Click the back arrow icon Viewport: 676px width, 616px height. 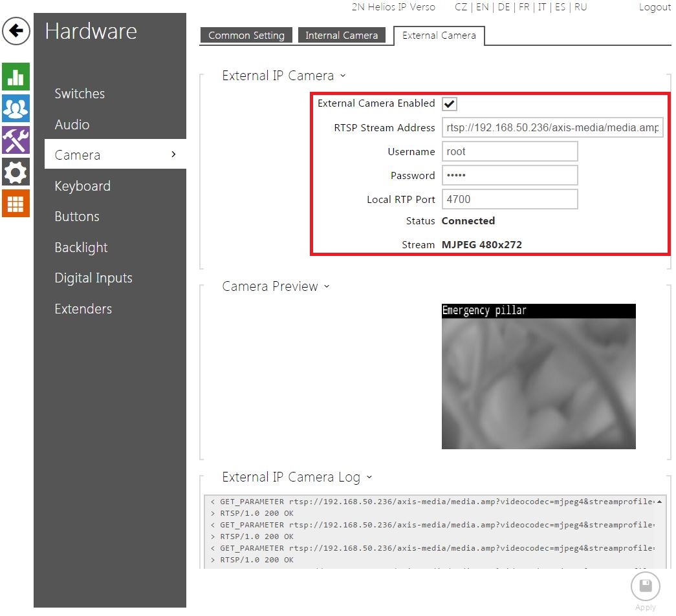(x=16, y=31)
